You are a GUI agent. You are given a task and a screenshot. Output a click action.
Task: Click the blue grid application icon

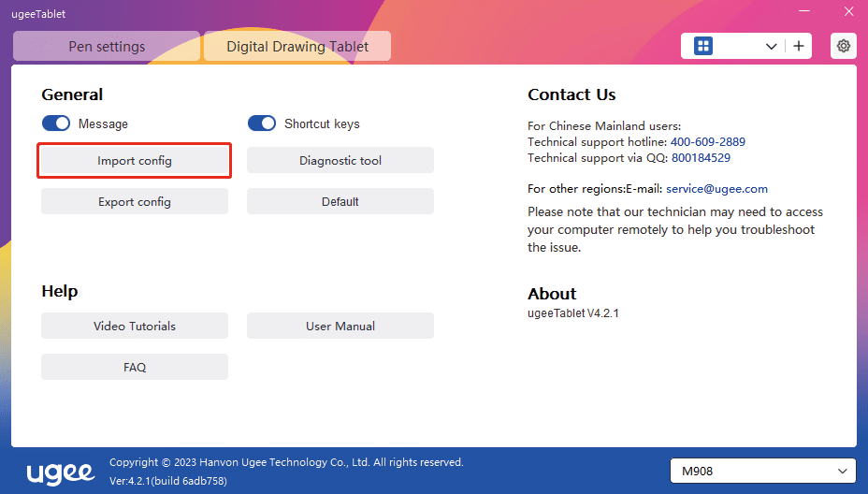pos(703,46)
